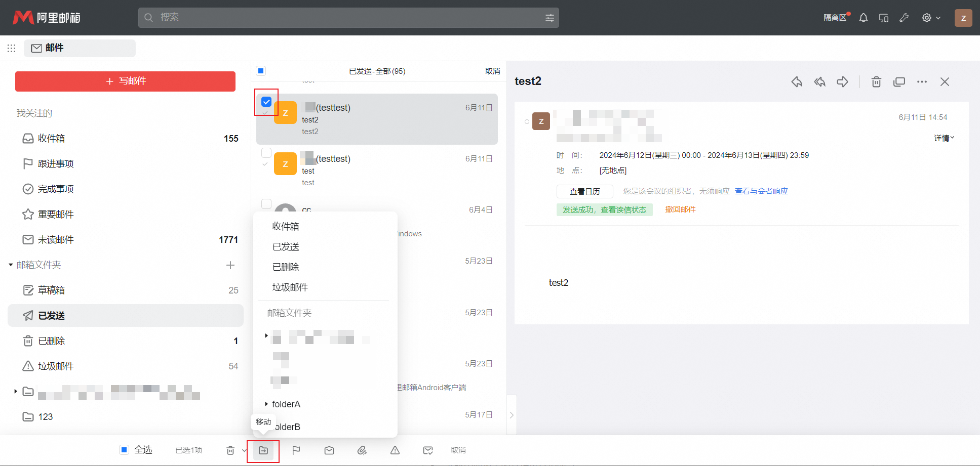This screenshot has height=466, width=980.
Task: Click the reply-all icon above the email
Action: pyautogui.click(x=819, y=81)
